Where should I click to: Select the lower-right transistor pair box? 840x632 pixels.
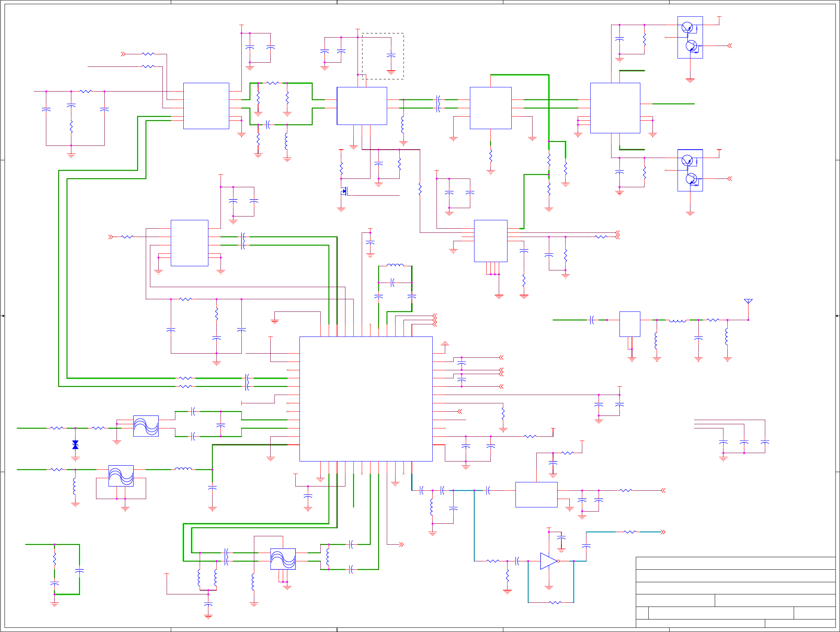(x=690, y=170)
